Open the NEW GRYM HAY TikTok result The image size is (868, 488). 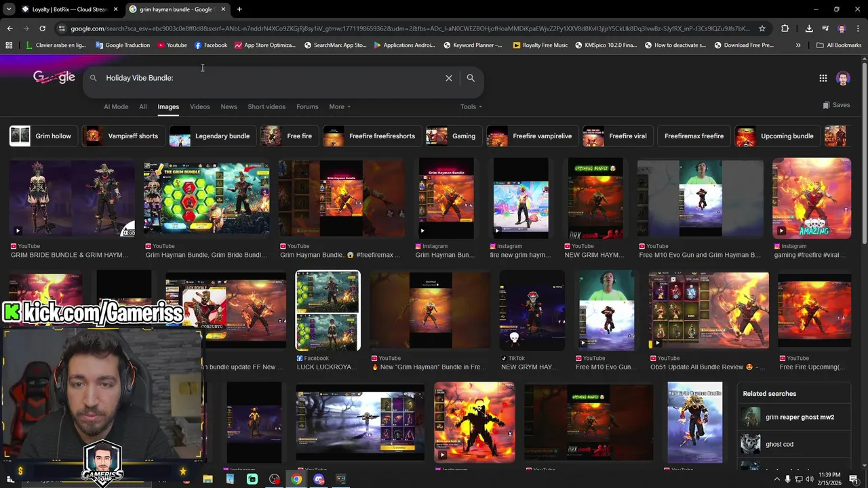click(x=532, y=311)
